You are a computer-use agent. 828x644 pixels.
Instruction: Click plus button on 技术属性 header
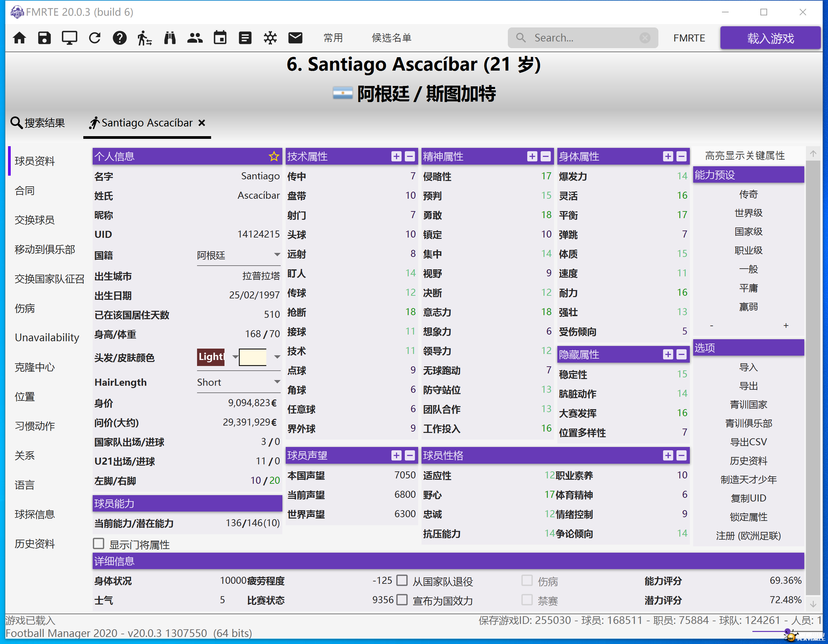click(396, 156)
